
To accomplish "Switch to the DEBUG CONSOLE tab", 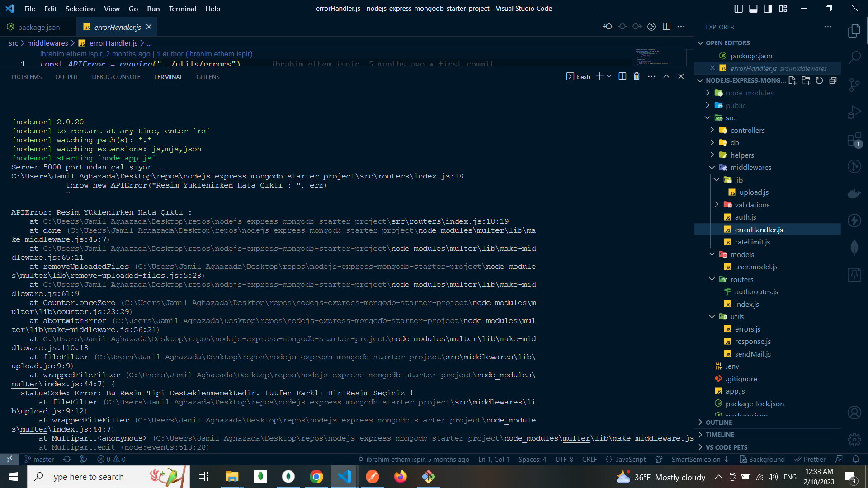I will pos(116,77).
